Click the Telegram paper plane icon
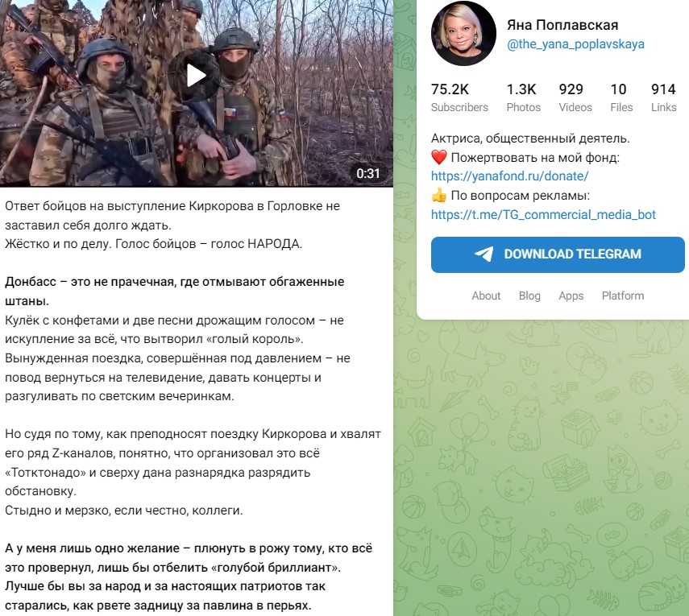Screen dimensions: 689x616 point(484,254)
